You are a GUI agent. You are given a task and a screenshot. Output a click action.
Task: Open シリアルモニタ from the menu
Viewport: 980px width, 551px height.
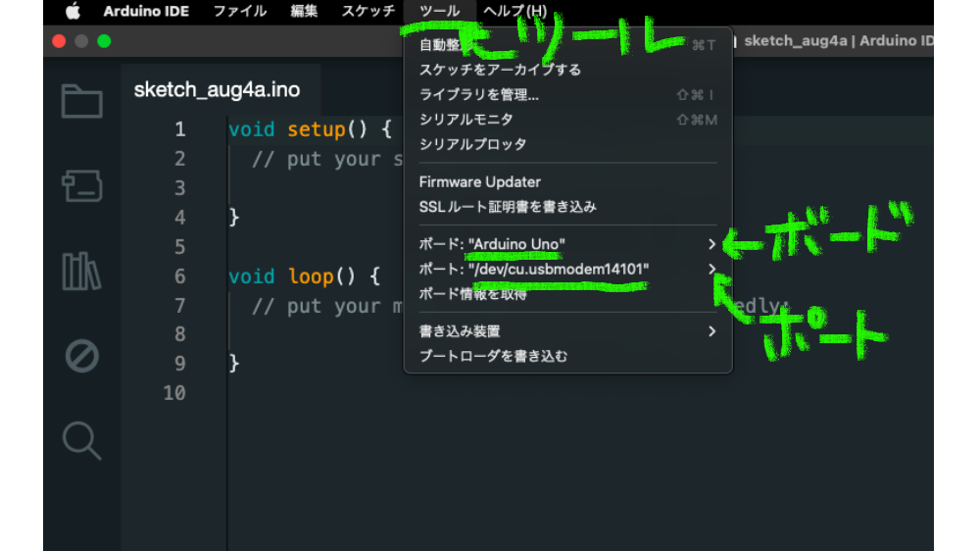[567, 120]
